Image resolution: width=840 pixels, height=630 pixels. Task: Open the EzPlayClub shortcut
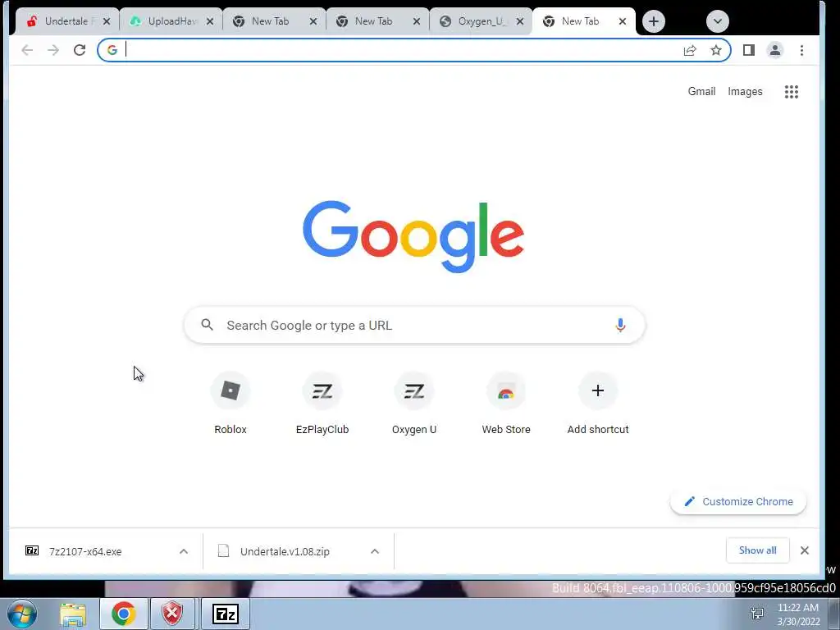322,404
